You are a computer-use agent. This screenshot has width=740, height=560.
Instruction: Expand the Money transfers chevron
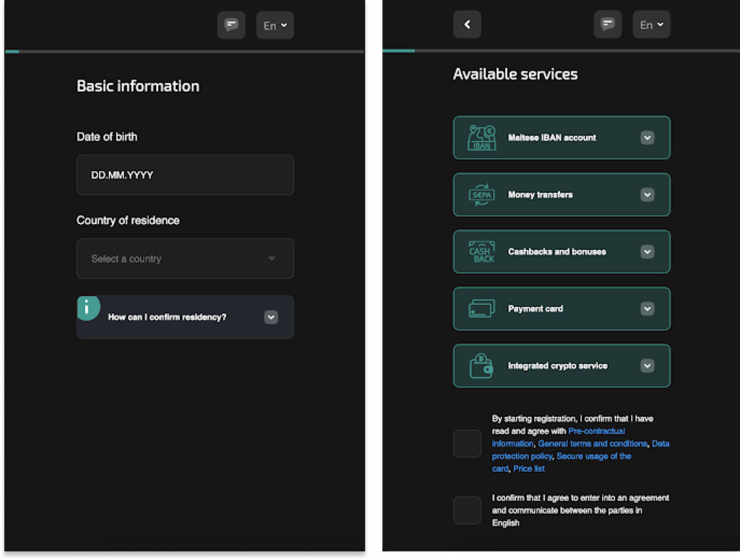(x=647, y=194)
